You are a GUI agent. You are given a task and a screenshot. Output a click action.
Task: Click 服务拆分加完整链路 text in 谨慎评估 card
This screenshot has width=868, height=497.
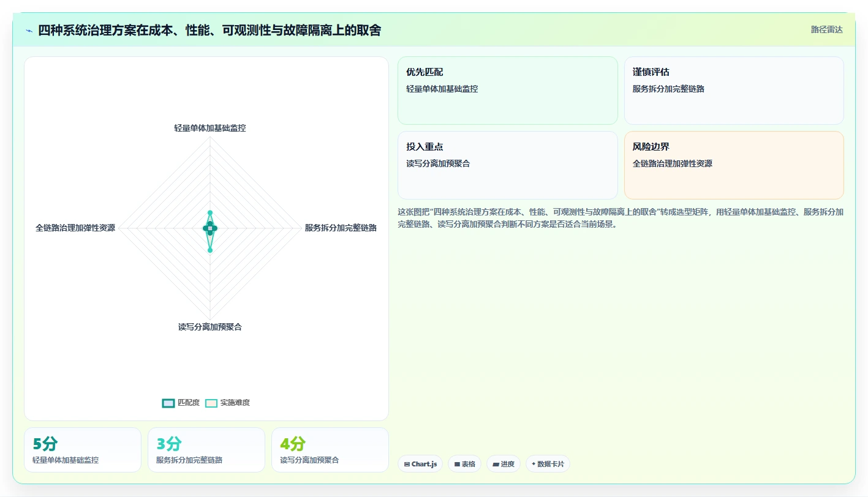click(x=668, y=89)
